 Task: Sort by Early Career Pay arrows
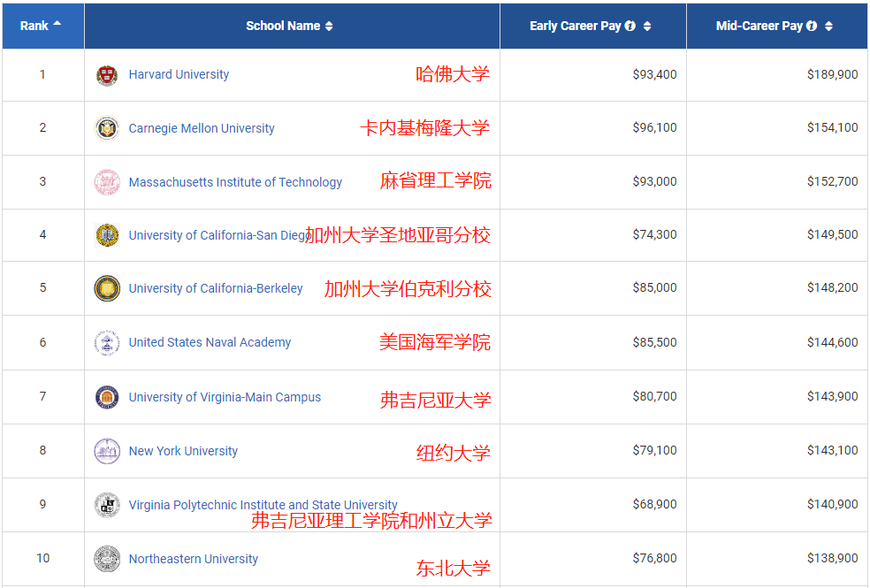[x=647, y=27]
